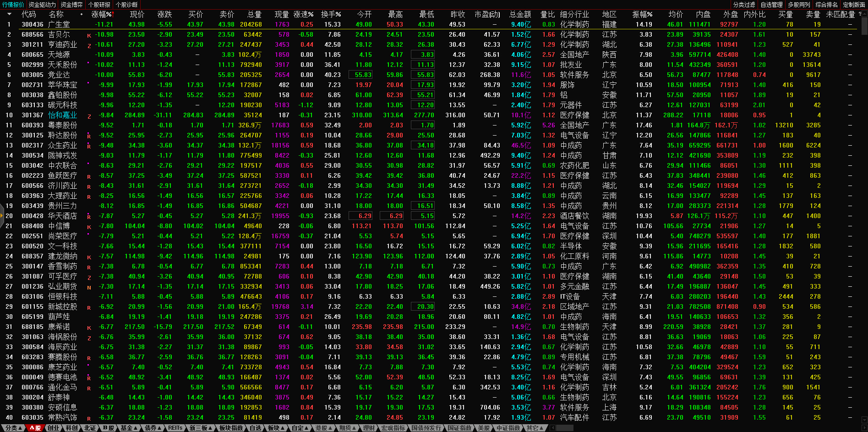Image resolution: width=868 pixels, height=432 pixels.
Task: Expand the 分类 category menu tab
Action: [14, 428]
